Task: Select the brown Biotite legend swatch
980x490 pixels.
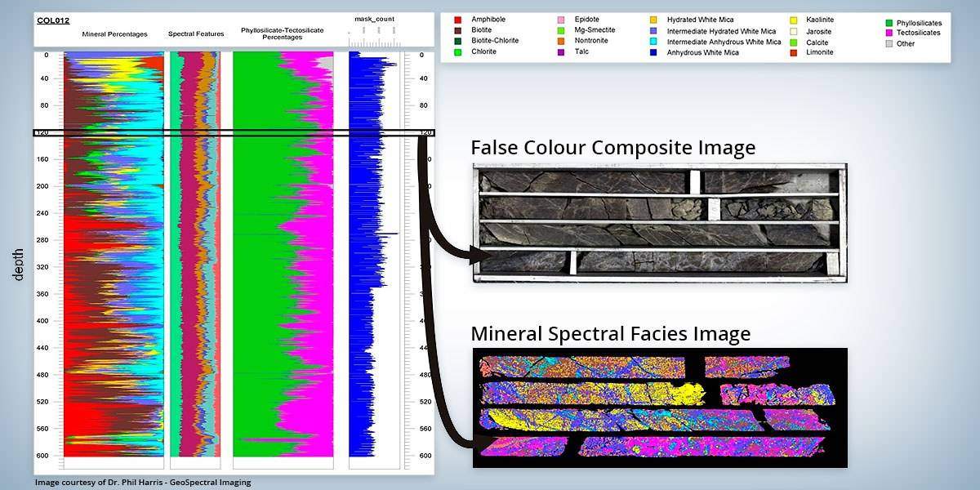Action: click(x=457, y=30)
